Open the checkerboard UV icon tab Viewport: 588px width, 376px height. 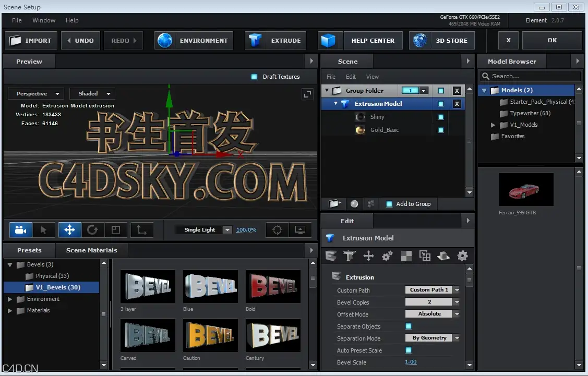click(x=406, y=256)
